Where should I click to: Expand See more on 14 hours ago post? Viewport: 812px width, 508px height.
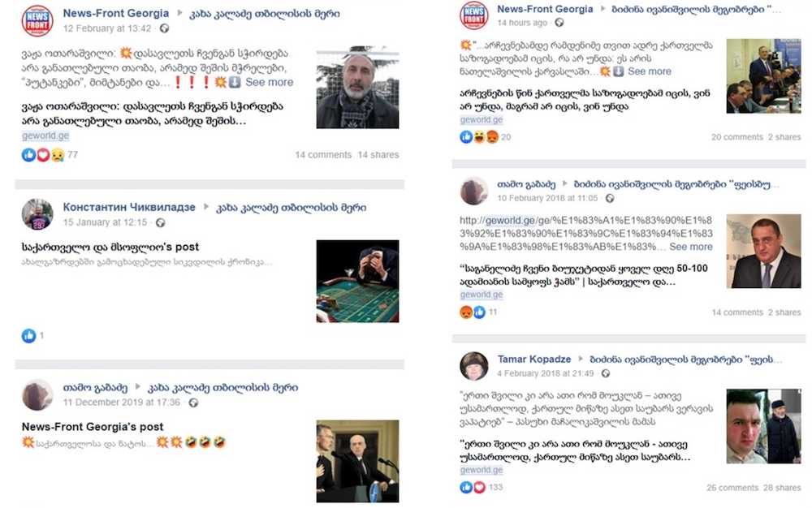pyautogui.click(x=650, y=71)
